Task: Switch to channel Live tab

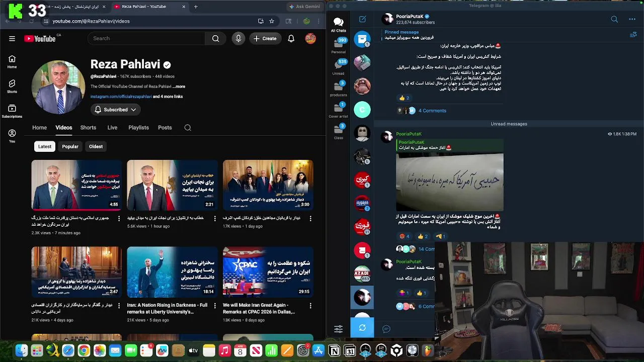Action: [x=112, y=128]
